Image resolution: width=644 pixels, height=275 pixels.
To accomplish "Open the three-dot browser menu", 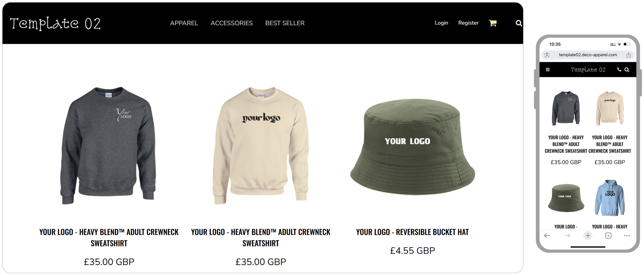I will point(627,235).
